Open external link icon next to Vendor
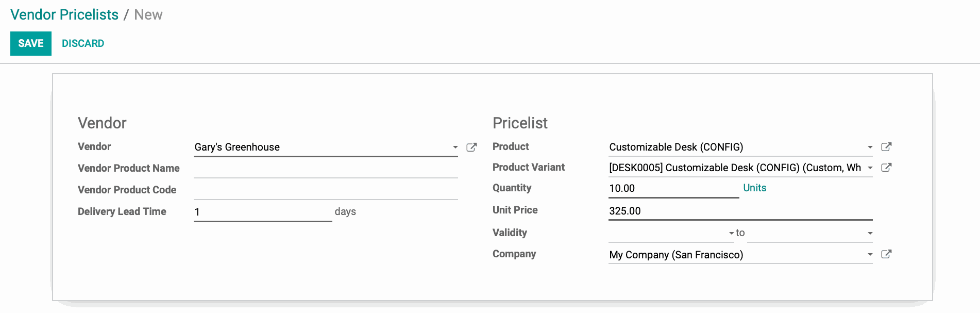This screenshot has height=313, width=980. [471, 147]
